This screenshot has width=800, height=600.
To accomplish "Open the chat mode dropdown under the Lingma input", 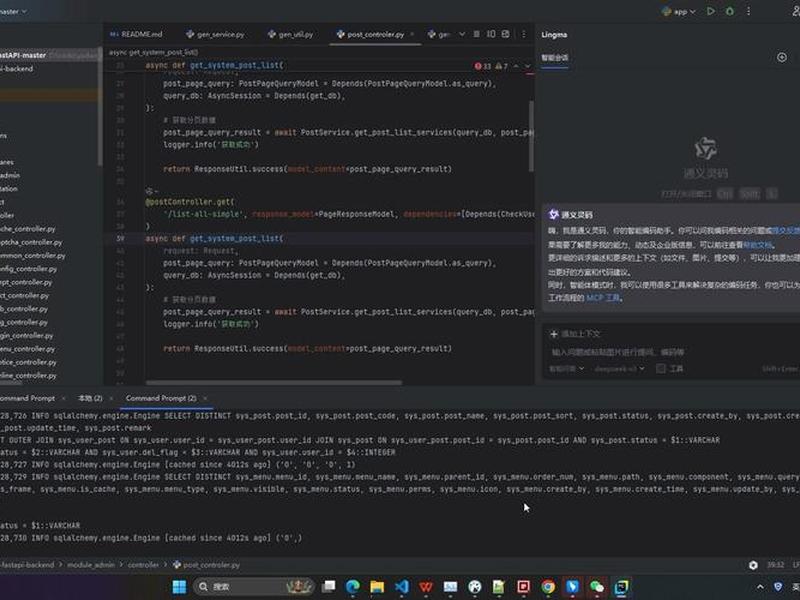I will coord(566,368).
